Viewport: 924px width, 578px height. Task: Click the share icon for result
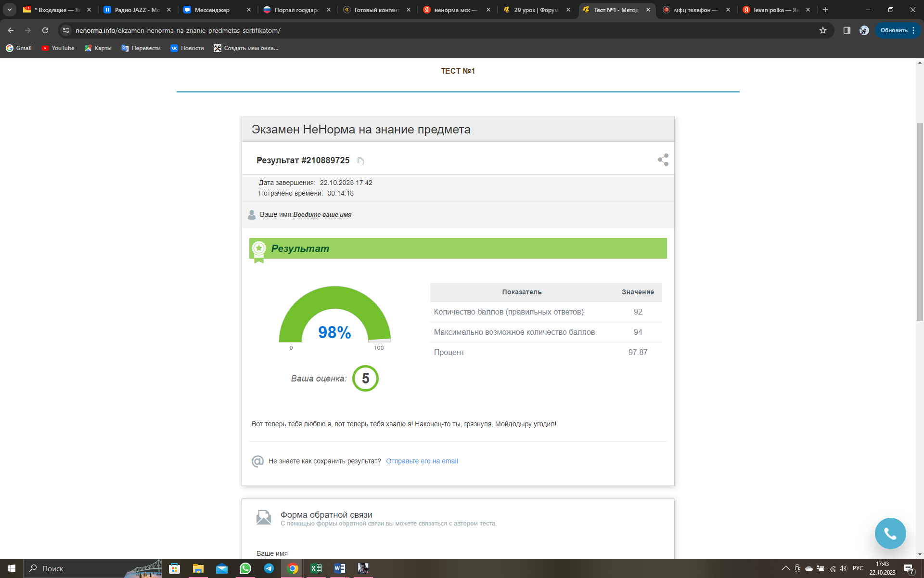[663, 160]
